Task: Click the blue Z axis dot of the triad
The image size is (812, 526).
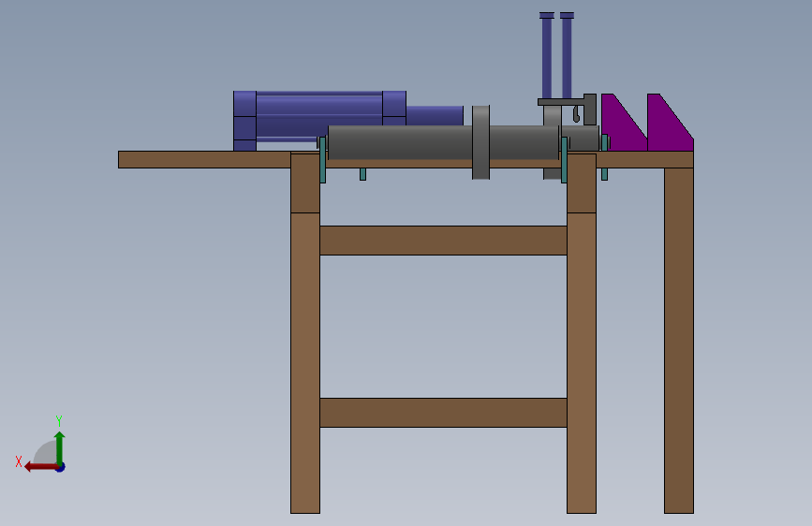Action: pos(61,468)
